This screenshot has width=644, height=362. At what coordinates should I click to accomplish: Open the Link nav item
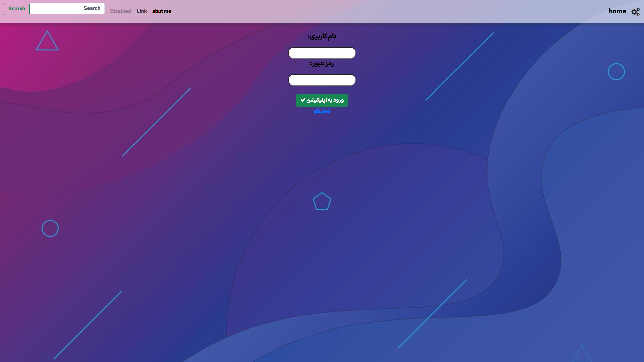click(x=142, y=11)
